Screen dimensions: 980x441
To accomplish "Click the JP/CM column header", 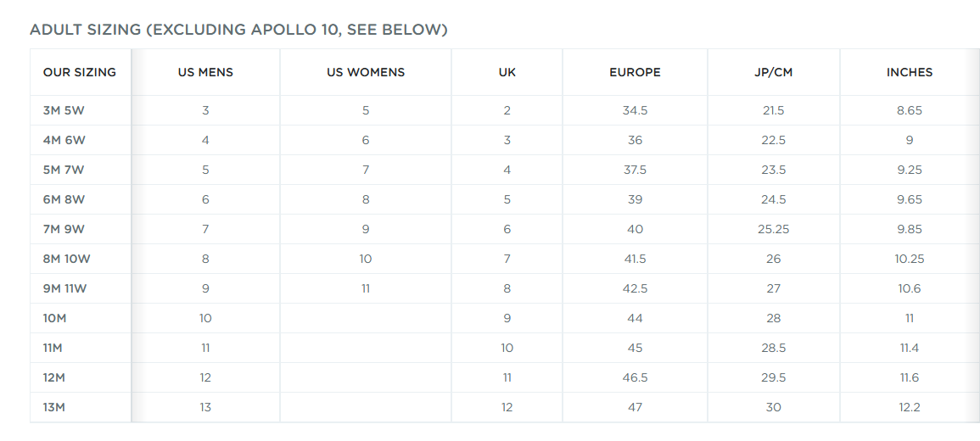I will (774, 72).
